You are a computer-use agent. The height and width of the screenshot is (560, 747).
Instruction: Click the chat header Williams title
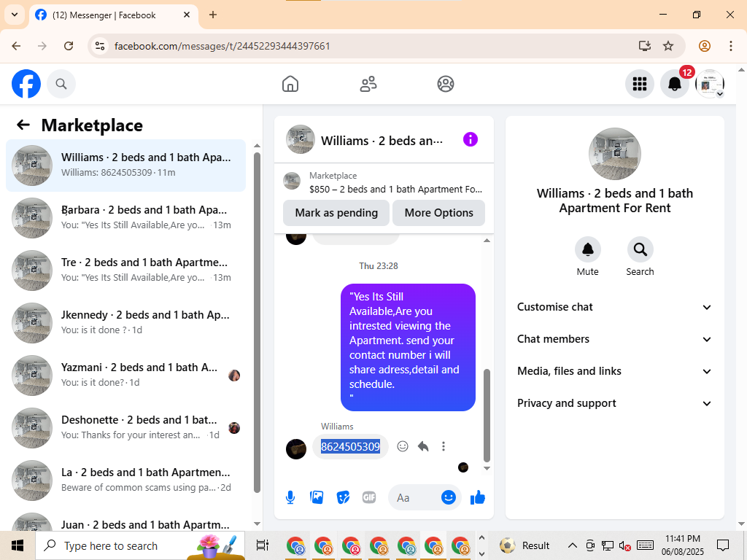[382, 141]
